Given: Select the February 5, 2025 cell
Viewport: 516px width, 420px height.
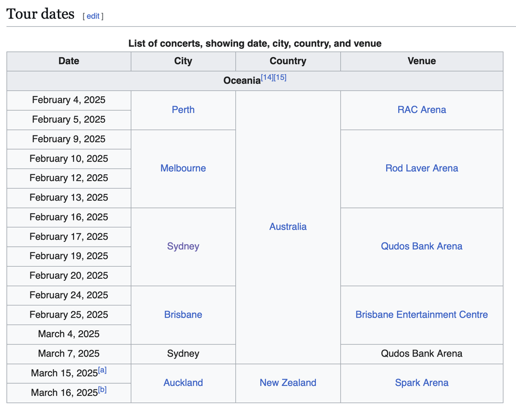Looking at the screenshot, I should 69,120.
